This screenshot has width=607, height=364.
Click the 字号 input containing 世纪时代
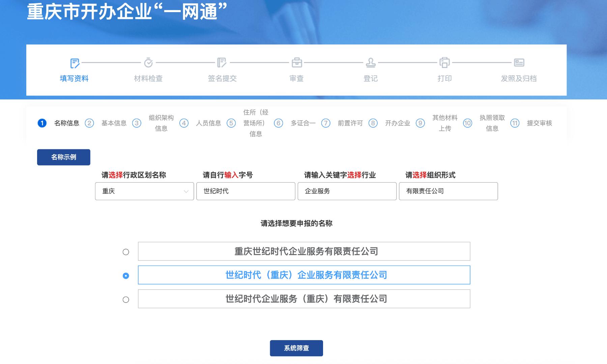[x=245, y=191]
